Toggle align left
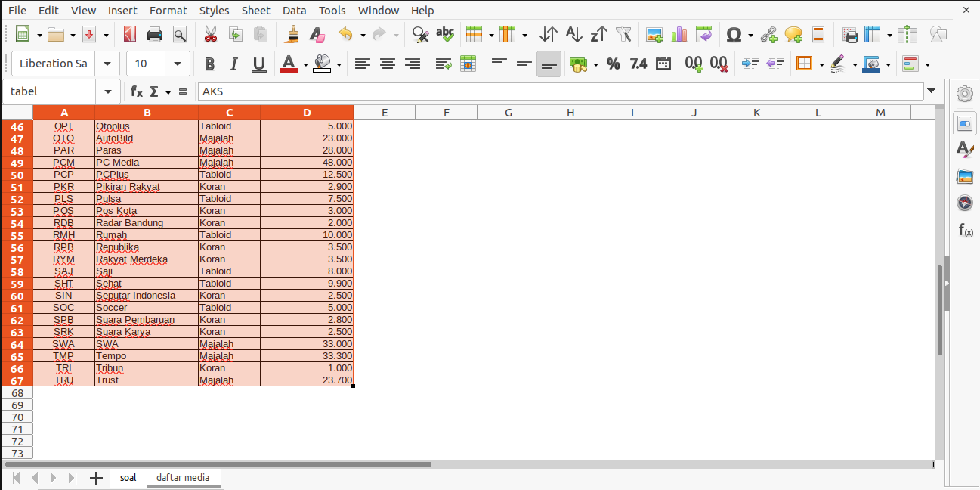This screenshot has height=490, width=980. click(363, 64)
